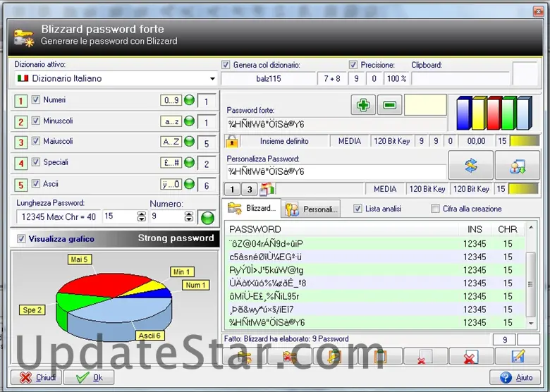Click the large red X delete-all button
The width and height of the screenshot is (550, 392).
471,356
